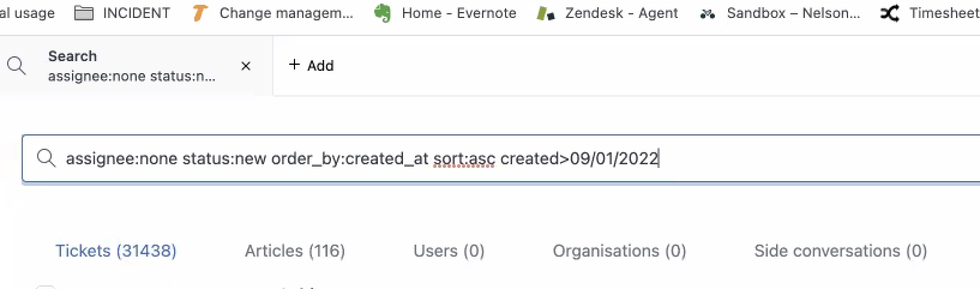Image resolution: width=980 pixels, height=289 pixels.
Task: Click the magnifier icon inside the search field
Action: coord(46,158)
